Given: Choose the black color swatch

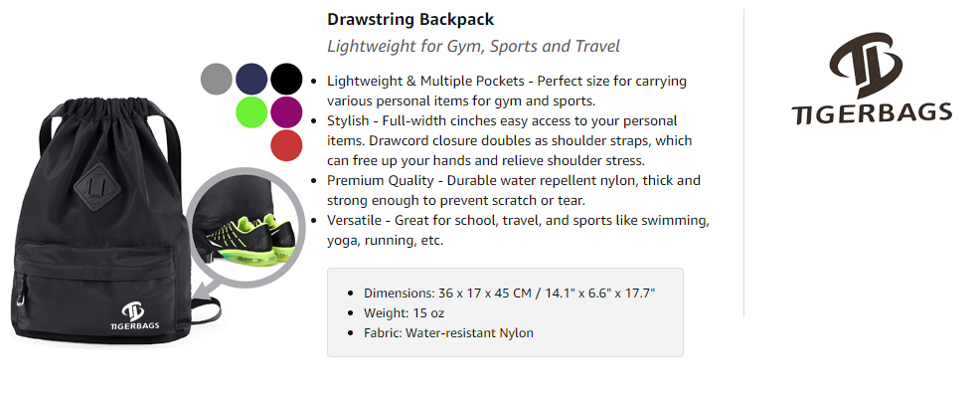Looking at the screenshot, I should coord(286,79).
